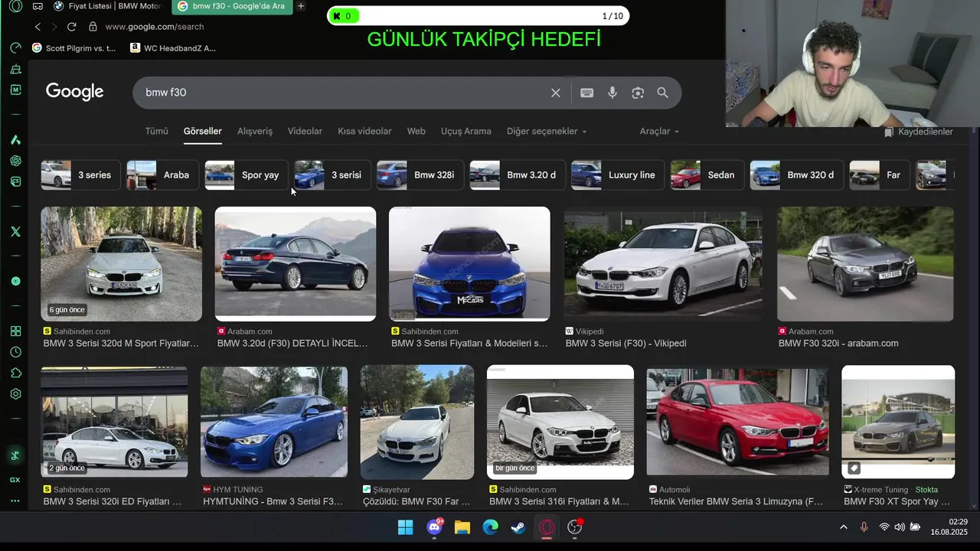
Task: Open the Uçuş Arama tab
Action: (x=466, y=131)
